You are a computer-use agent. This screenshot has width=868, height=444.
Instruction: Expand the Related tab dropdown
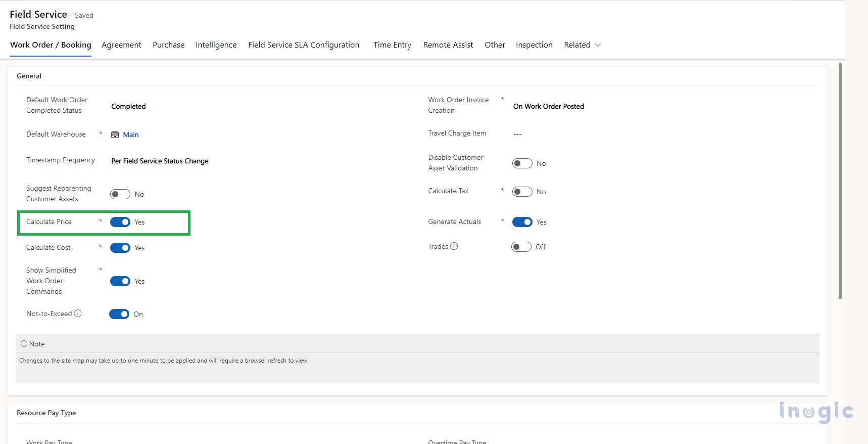(x=582, y=45)
